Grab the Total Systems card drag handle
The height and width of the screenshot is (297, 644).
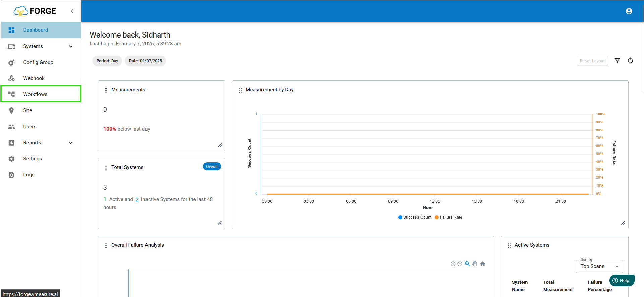point(106,168)
